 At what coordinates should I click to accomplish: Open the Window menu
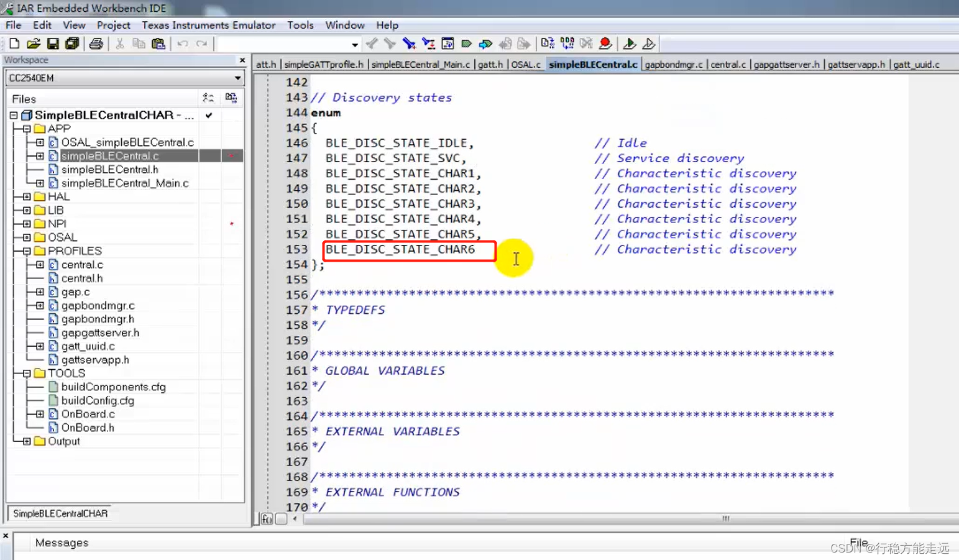345,25
